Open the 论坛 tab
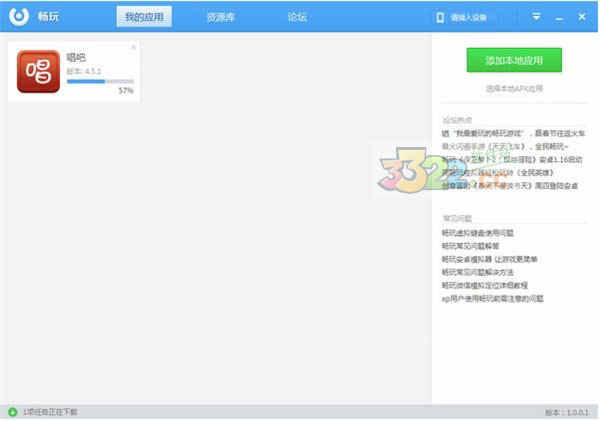This screenshot has width=600, height=421. pyautogui.click(x=297, y=17)
